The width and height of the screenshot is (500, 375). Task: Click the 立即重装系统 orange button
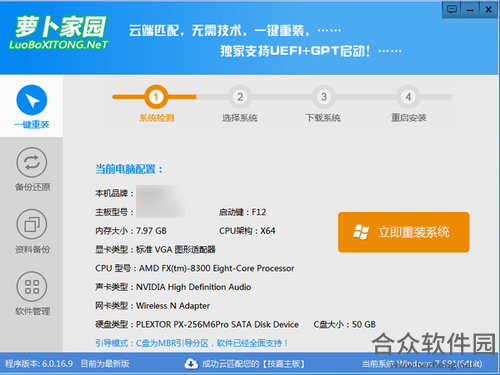(404, 232)
